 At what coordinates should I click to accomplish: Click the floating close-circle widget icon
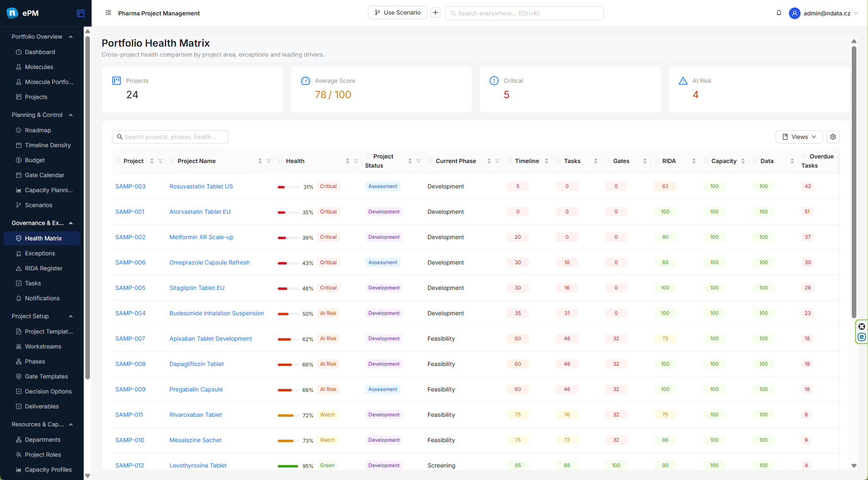(862, 327)
